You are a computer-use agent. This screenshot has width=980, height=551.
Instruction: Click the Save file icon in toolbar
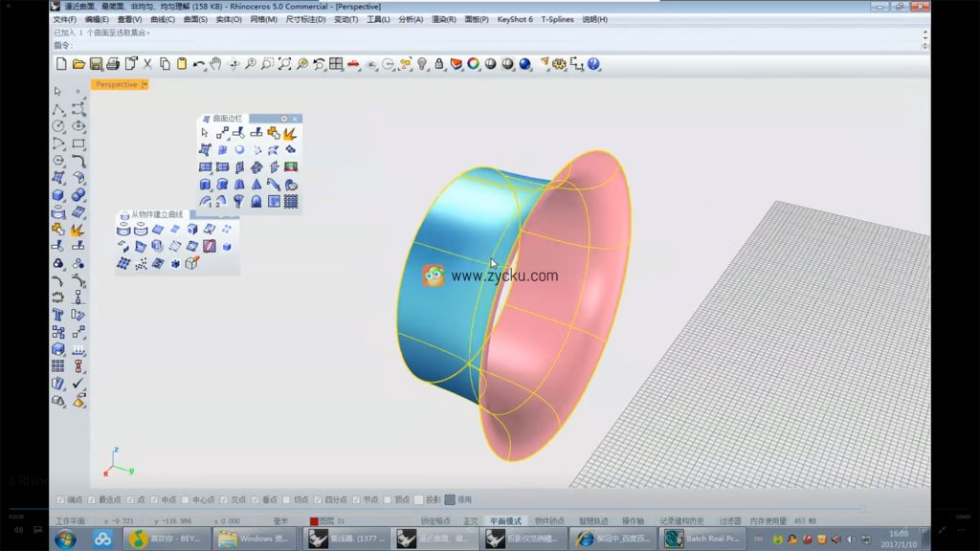coord(96,64)
